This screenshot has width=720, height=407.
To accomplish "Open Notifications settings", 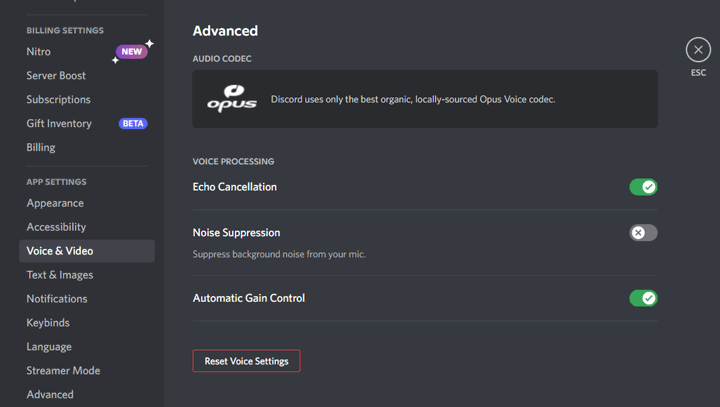I will tap(57, 299).
